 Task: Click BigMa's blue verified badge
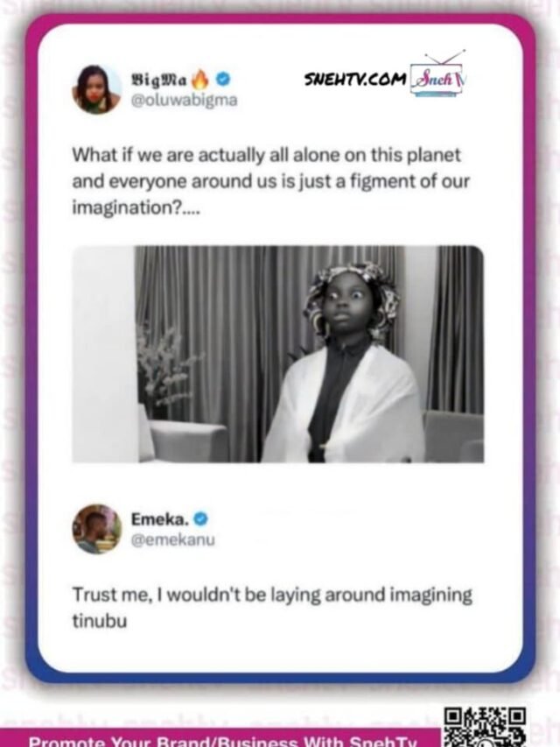pos(223,79)
